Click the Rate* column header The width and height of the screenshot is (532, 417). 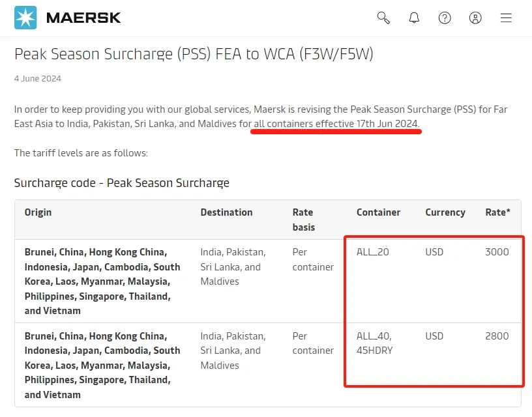click(497, 212)
